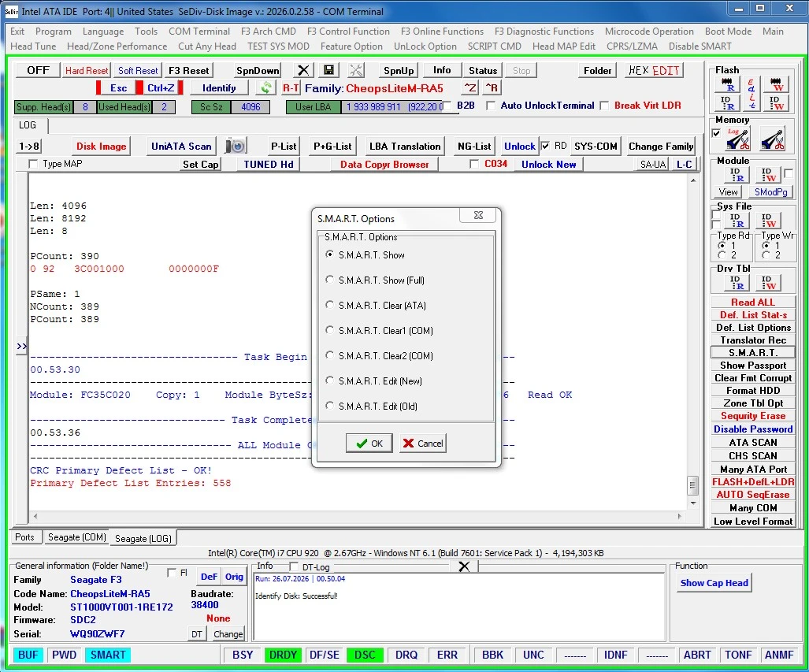809x672 pixels.
Task: Toggle the B2B checkbox
Action: click(448, 106)
